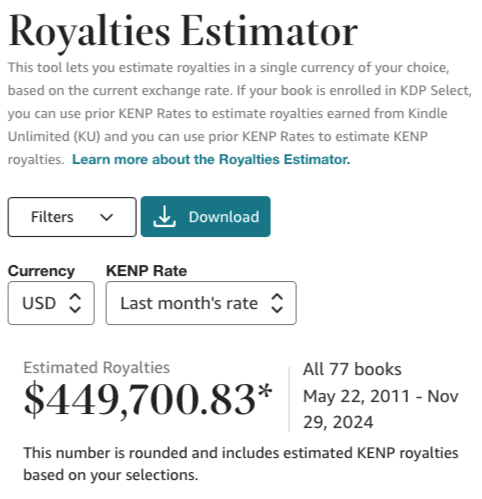Download the royalties report

click(206, 217)
